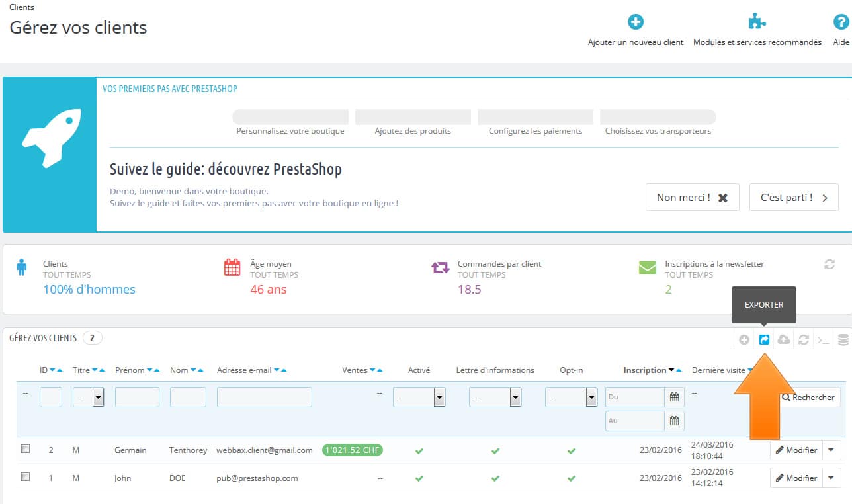Click the blue Exporter icon
The width and height of the screenshot is (852, 504).
pos(764,339)
